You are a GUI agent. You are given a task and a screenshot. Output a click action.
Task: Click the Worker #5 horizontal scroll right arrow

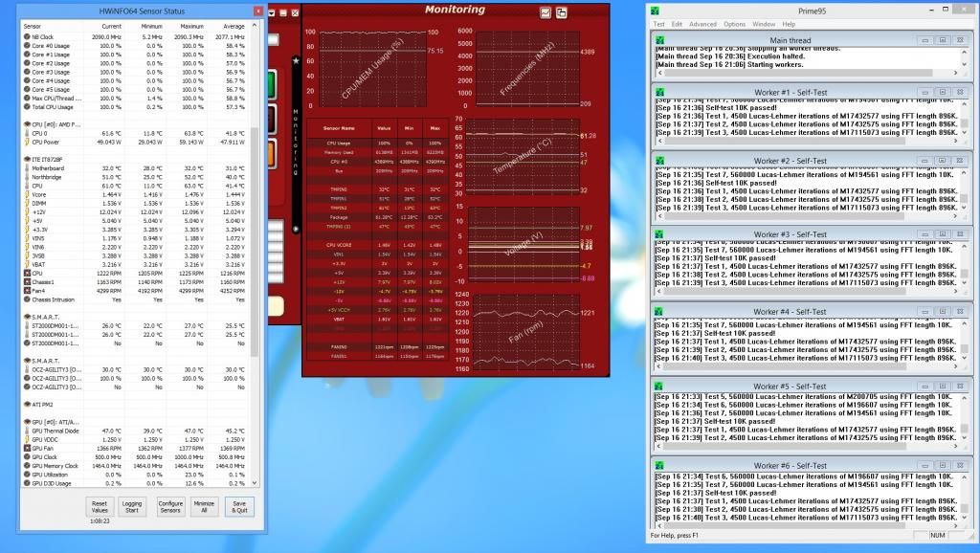click(x=955, y=446)
